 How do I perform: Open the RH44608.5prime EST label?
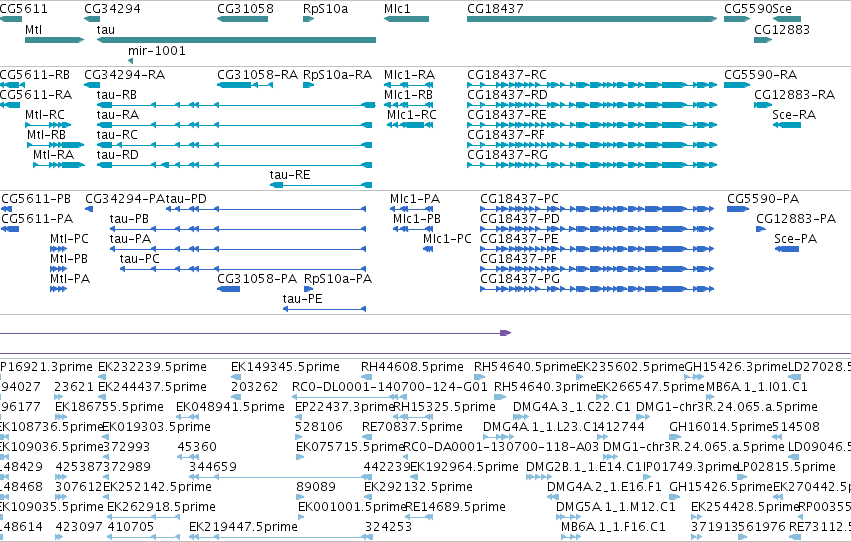(412, 367)
